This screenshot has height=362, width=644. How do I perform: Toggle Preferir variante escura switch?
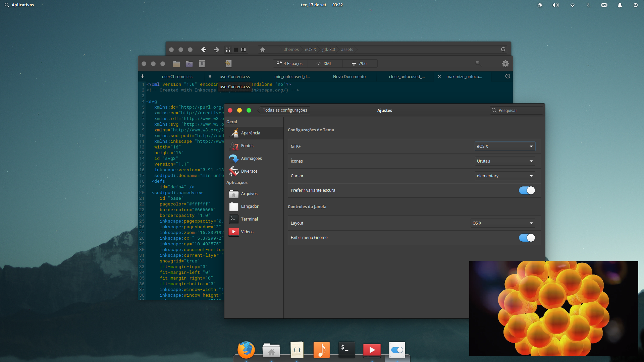coord(527,190)
